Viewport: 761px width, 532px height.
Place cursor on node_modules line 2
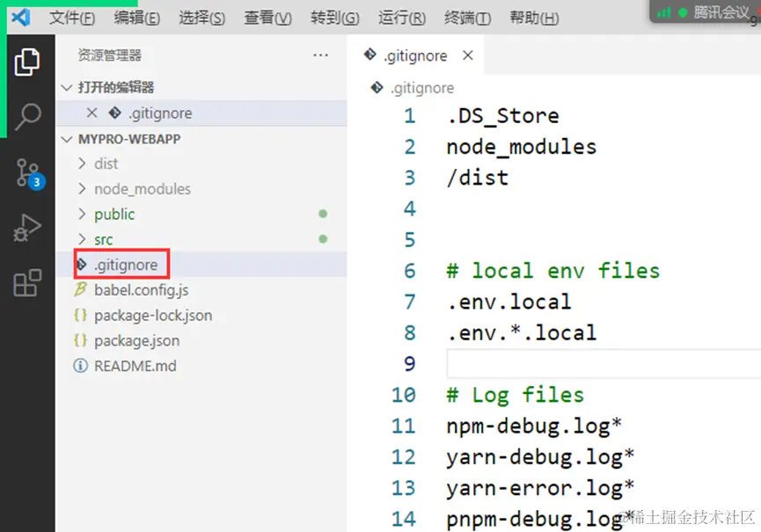tap(521, 147)
